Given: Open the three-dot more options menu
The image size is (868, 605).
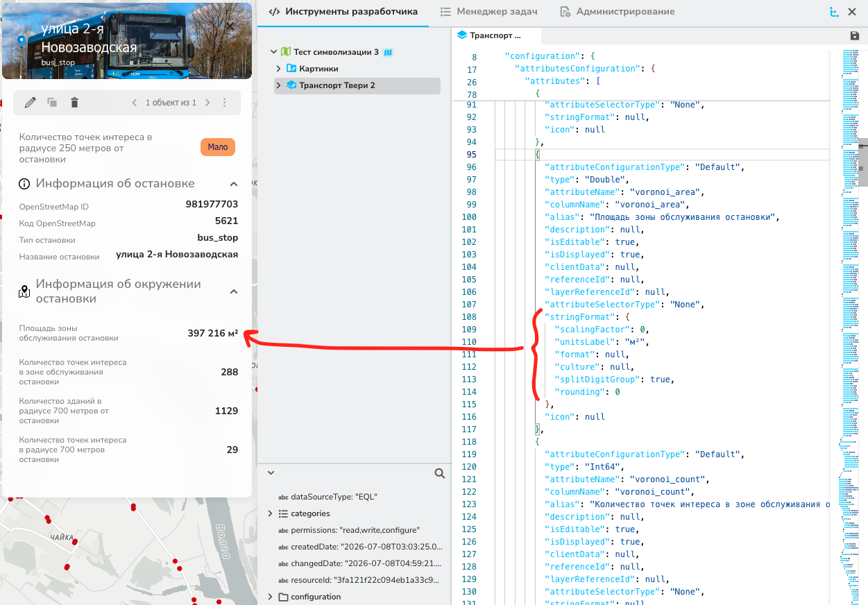Looking at the screenshot, I should click(224, 103).
